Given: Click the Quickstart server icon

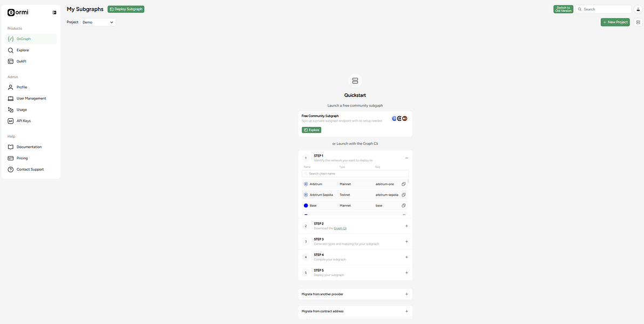Looking at the screenshot, I should point(355,80).
